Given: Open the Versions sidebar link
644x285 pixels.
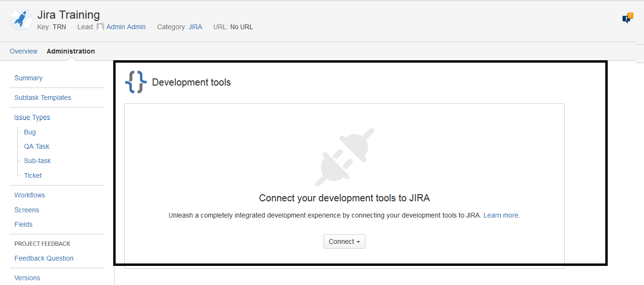Looking at the screenshot, I should (x=27, y=278).
